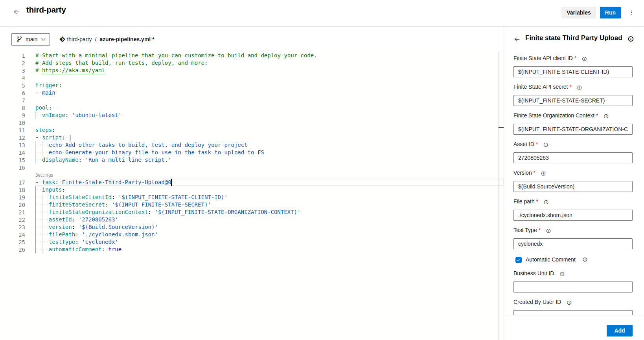Viewport: 644px width, 340px height.
Task: Show info for Business Unit ID
Action: pyautogui.click(x=562, y=274)
